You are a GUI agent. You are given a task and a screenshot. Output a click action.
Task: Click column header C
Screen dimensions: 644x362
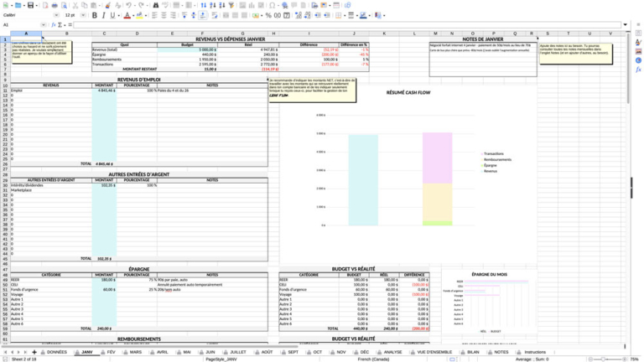tap(104, 34)
